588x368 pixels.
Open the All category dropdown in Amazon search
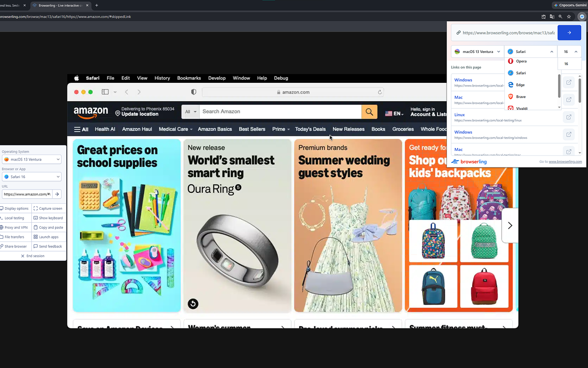191,112
